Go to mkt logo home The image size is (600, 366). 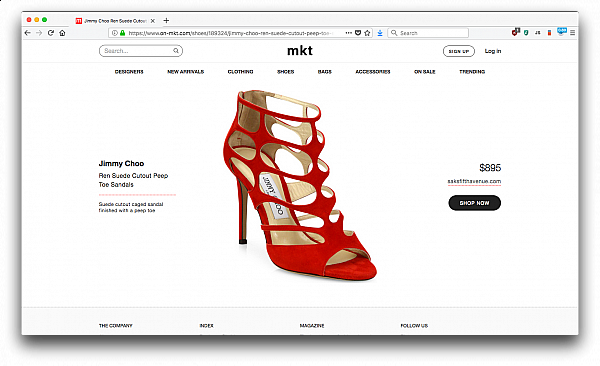tap(300, 51)
